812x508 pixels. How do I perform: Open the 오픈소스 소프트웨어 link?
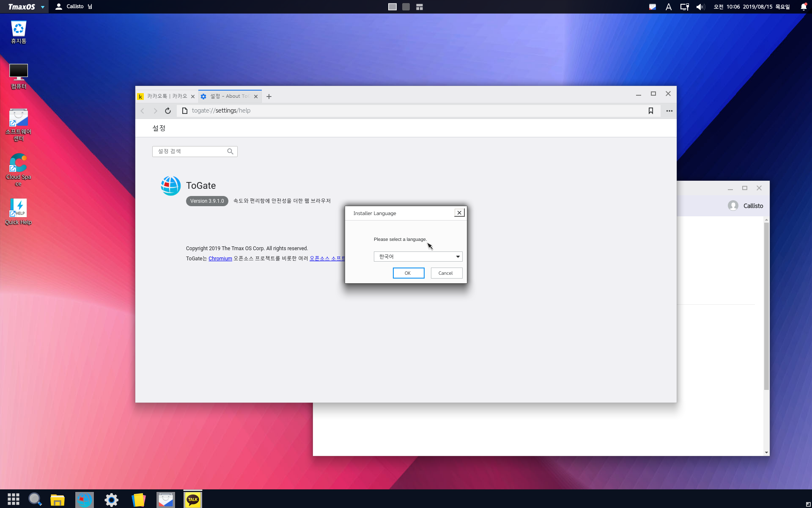pos(327,259)
